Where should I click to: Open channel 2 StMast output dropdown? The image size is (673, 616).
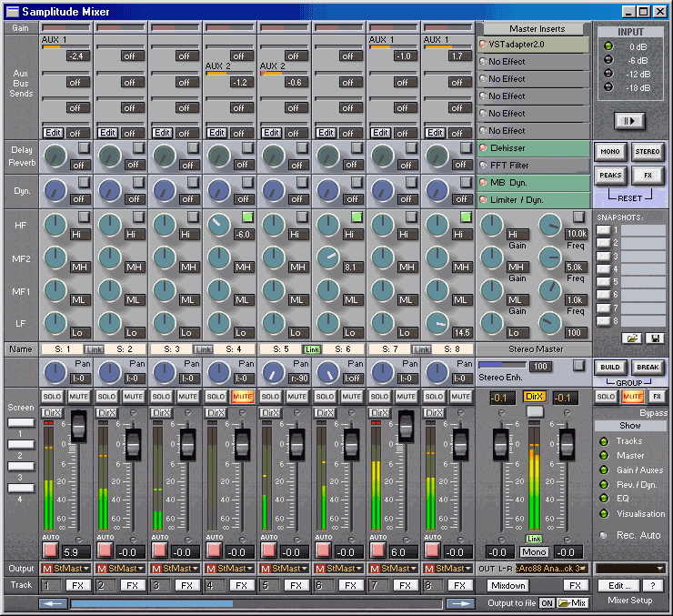(x=121, y=569)
